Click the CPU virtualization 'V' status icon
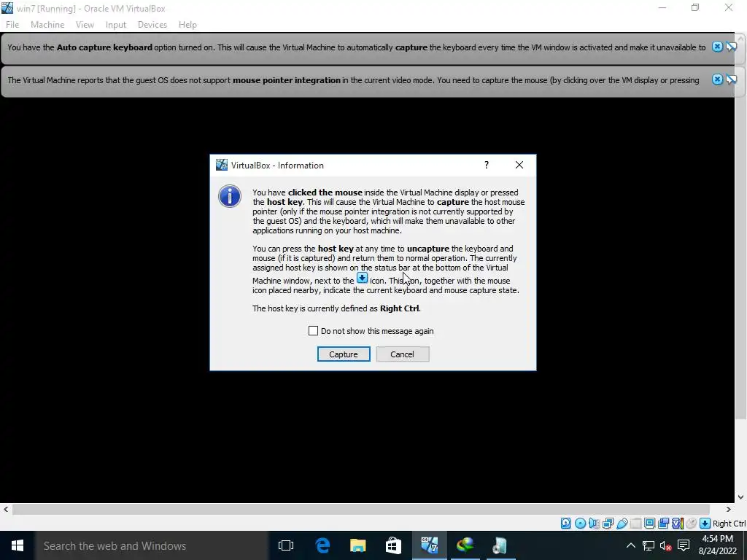The width and height of the screenshot is (747, 560). tap(678, 524)
